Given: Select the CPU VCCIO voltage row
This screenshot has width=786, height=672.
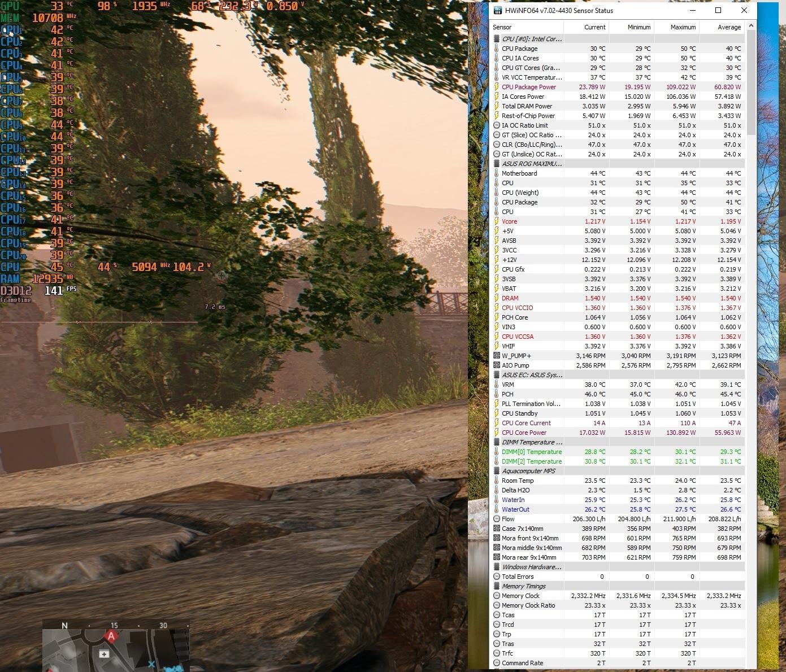Looking at the screenshot, I should pos(618,308).
